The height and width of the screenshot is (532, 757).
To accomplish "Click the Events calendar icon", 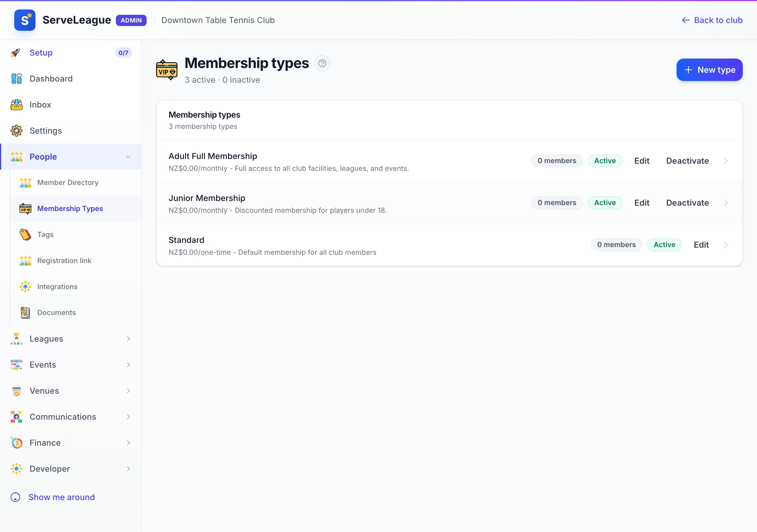I will [17, 365].
